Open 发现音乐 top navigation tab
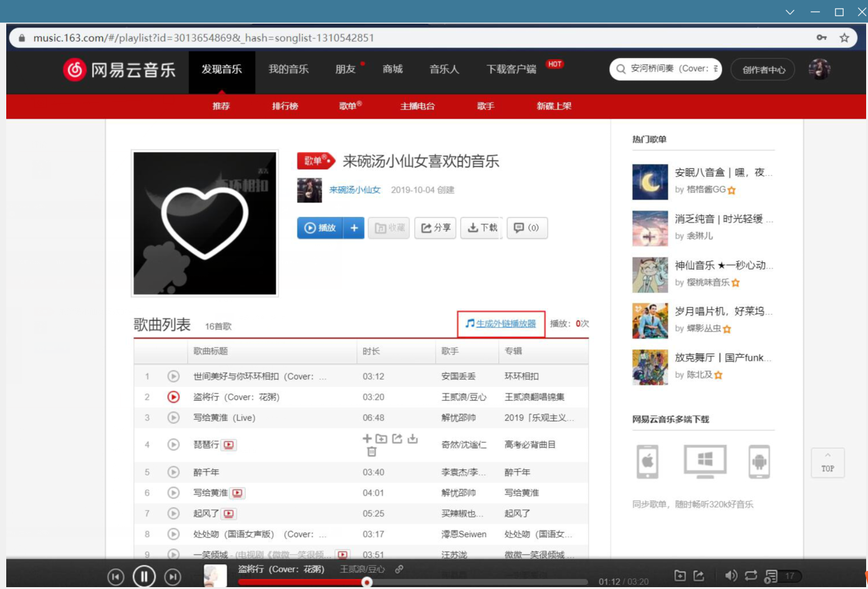This screenshot has height=589, width=868. (221, 69)
